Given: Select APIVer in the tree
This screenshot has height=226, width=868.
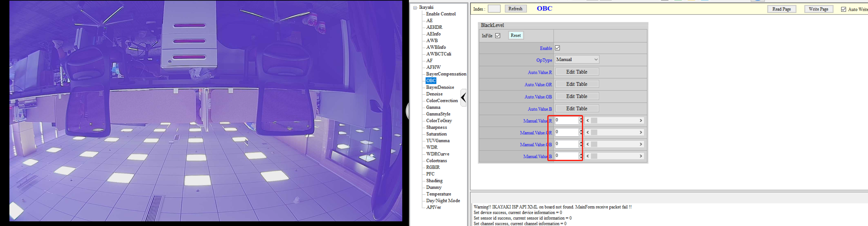Looking at the screenshot, I should (x=433, y=207).
